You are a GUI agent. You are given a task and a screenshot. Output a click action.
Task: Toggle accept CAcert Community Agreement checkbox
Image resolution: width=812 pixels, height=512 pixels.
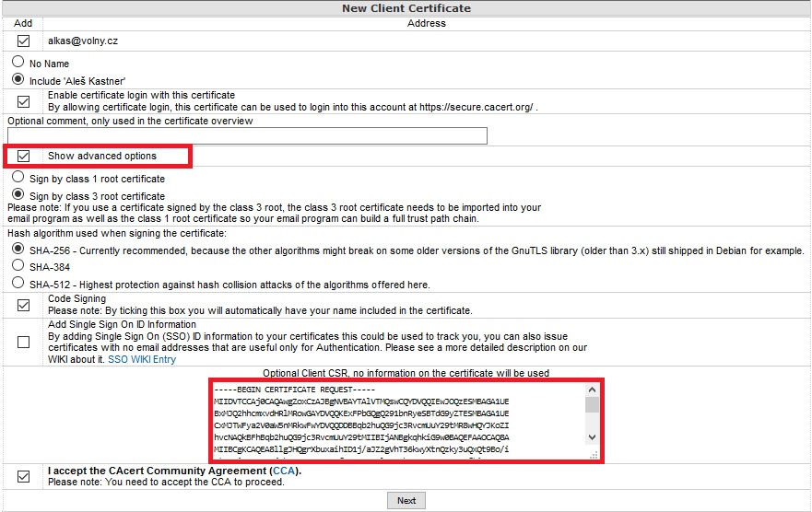[23, 476]
